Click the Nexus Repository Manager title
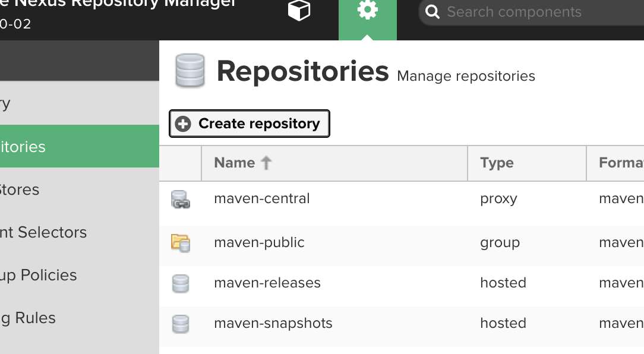This screenshot has width=644, height=354. coord(118,4)
